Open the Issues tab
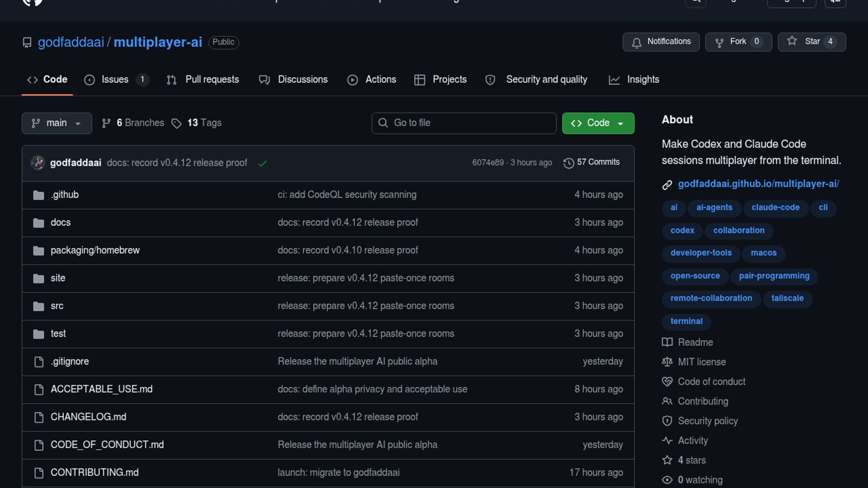This screenshot has width=868, height=488. tap(116, 80)
